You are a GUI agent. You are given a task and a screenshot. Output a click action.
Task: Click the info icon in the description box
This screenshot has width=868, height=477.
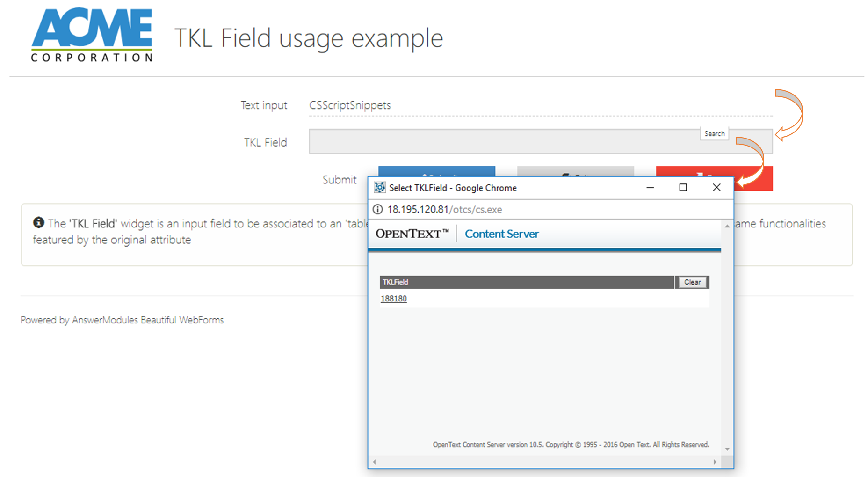coord(38,223)
